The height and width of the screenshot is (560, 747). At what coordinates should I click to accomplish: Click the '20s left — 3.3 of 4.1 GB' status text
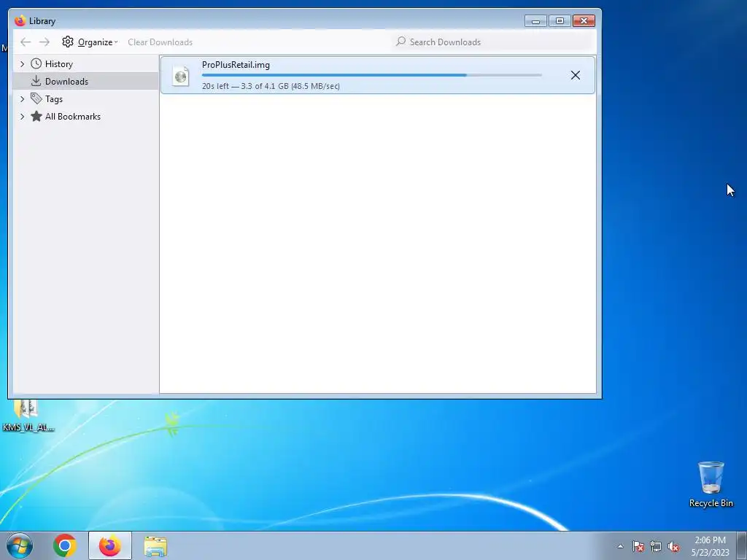pyautogui.click(x=271, y=86)
